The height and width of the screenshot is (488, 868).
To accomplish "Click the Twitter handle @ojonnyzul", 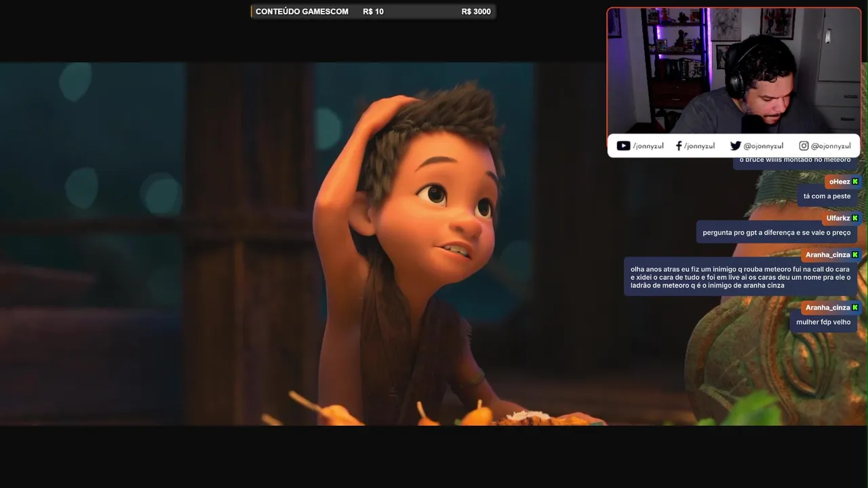I will click(x=763, y=146).
